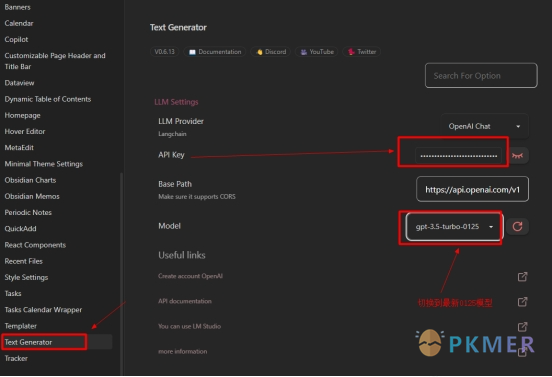Click the more information text
Viewport: 552px width, 377px height.
183,351
